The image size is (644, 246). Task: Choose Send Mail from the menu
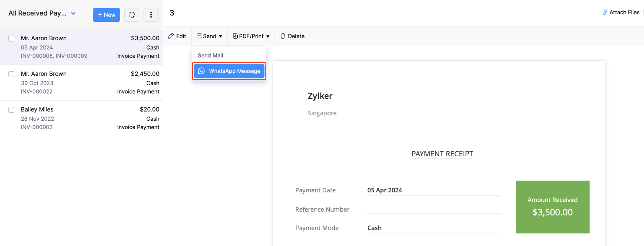[210, 55]
